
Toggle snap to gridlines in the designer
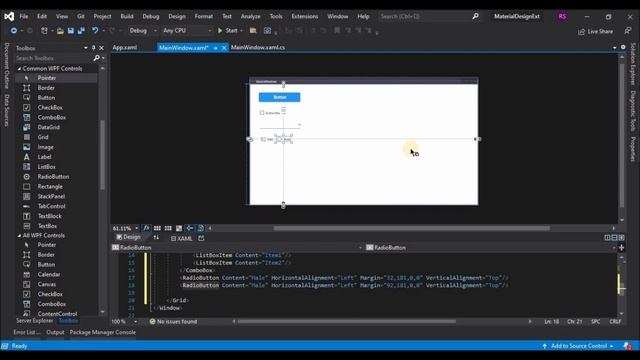(x=168, y=228)
